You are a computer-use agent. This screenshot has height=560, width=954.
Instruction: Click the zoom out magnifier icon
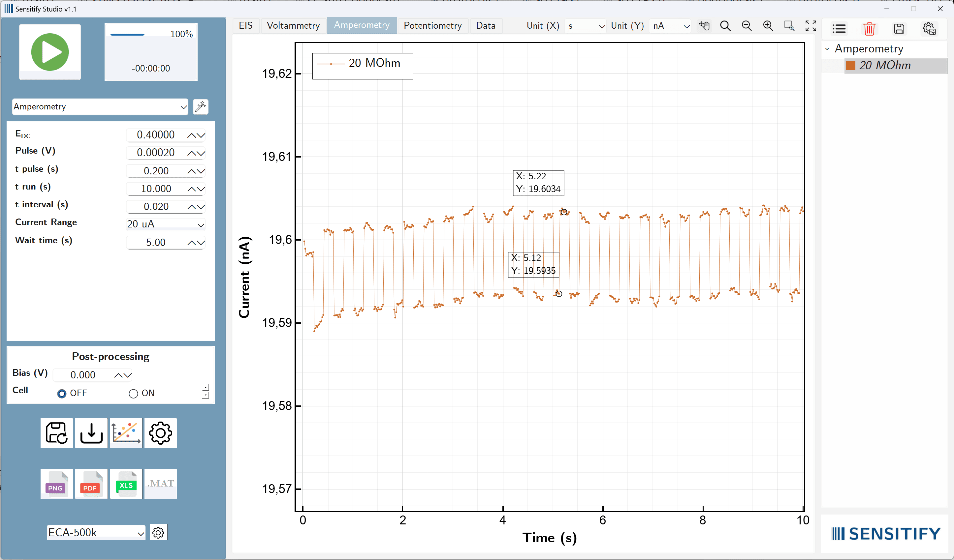[x=747, y=26]
